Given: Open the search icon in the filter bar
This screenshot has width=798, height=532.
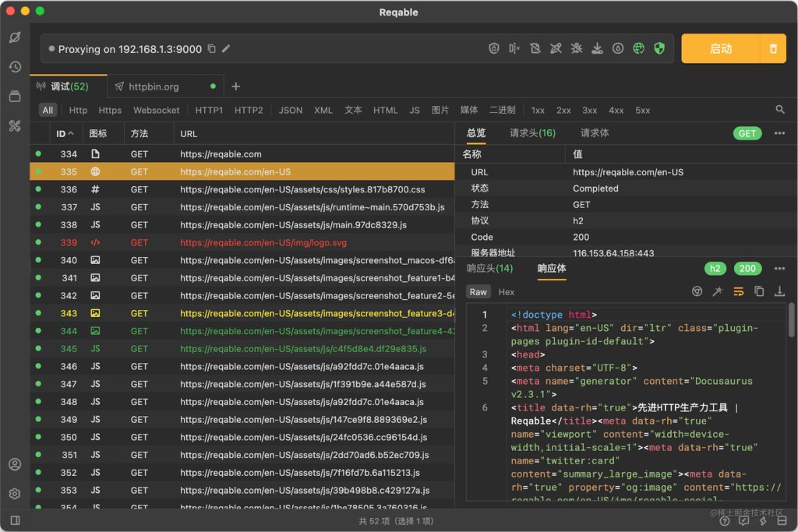Looking at the screenshot, I should point(780,110).
